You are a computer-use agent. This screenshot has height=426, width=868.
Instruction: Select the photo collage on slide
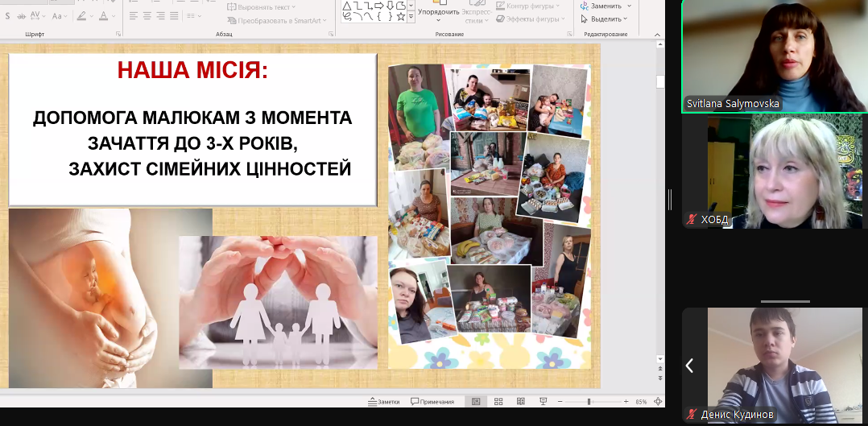click(490, 216)
